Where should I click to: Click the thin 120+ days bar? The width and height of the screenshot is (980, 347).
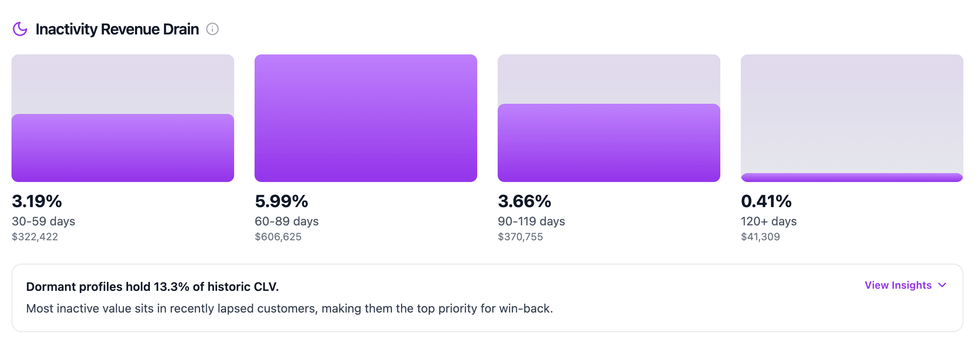pos(852,178)
